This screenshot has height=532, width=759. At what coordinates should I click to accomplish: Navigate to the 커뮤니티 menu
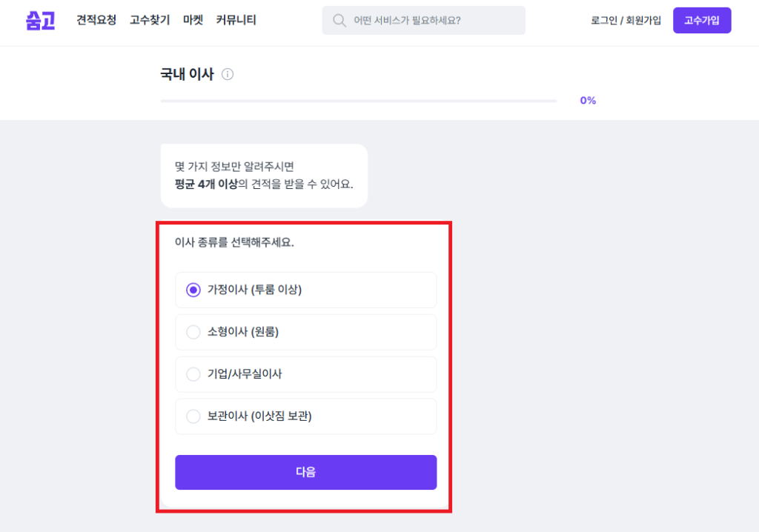pyautogui.click(x=236, y=20)
